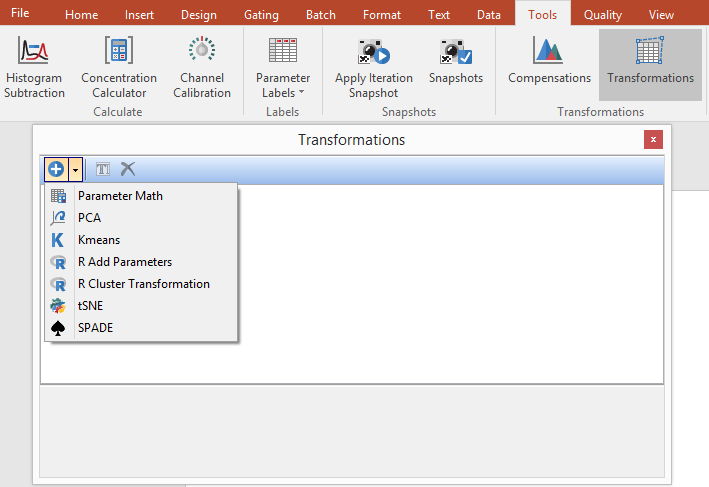The width and height of the screenshot is (709, 487).
Task: Choose tSNE from the dropdown menu
Action: click(90, 306)
